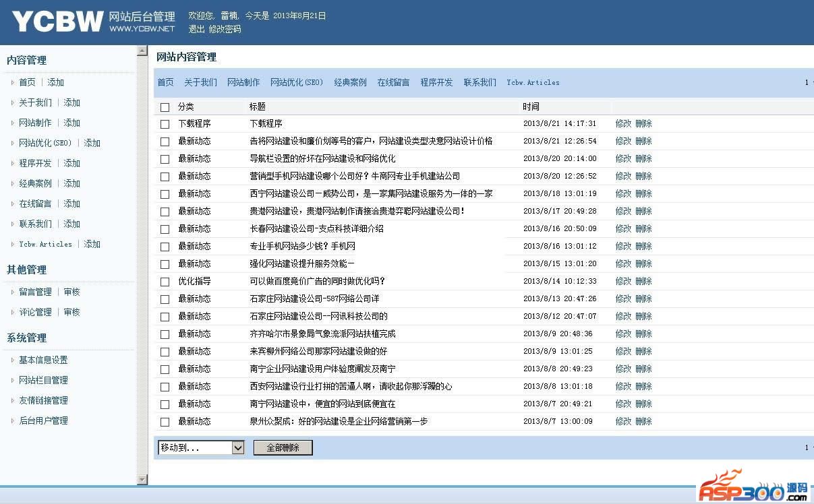The width and height of the screenshot is (814, 504).
Task: Delete the 可以做百度竞价广告的同时做优化吗 article
Action: (x=643, y=282)
